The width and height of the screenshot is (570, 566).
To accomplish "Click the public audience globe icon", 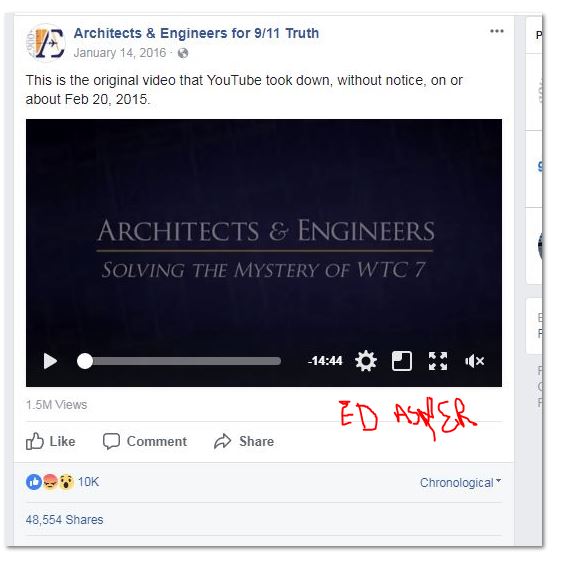I will tap(183, 53).
